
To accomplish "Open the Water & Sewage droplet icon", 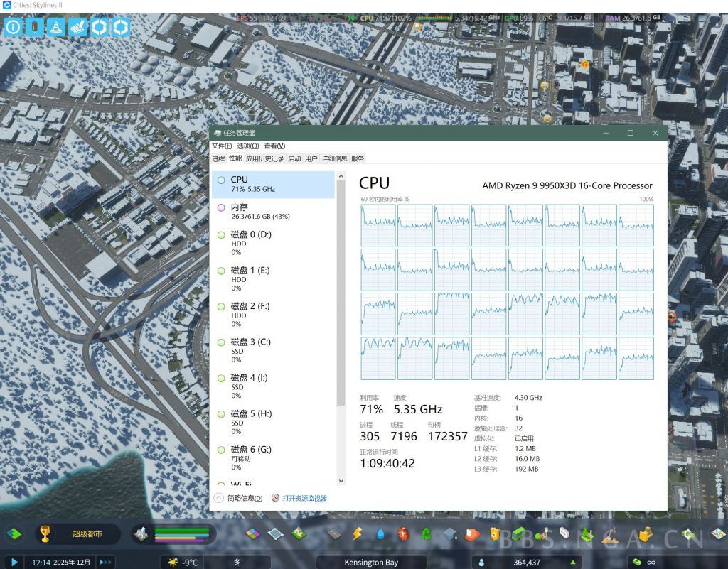I will [381, 533].
